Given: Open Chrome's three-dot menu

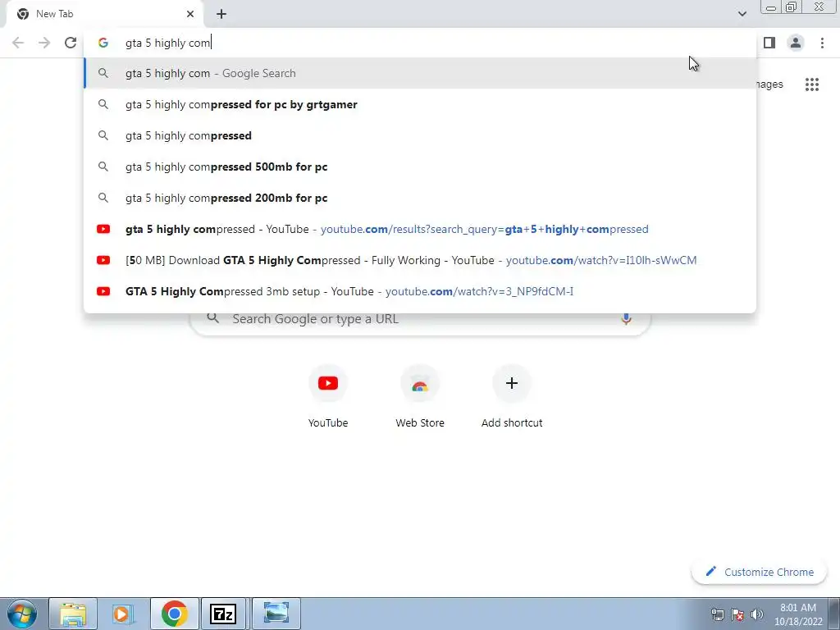Looking at the screenshot, I should (822, 43).
